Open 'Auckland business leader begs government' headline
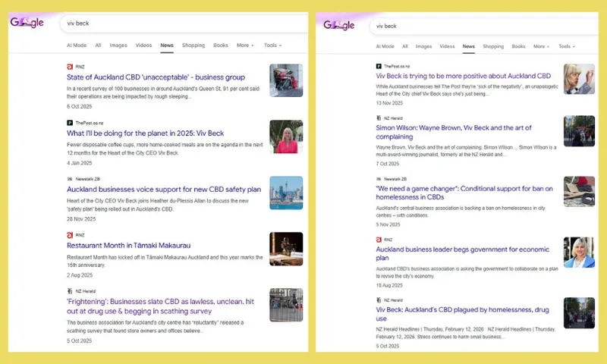Viewport: 607px width, 364px height. [463, 253]
